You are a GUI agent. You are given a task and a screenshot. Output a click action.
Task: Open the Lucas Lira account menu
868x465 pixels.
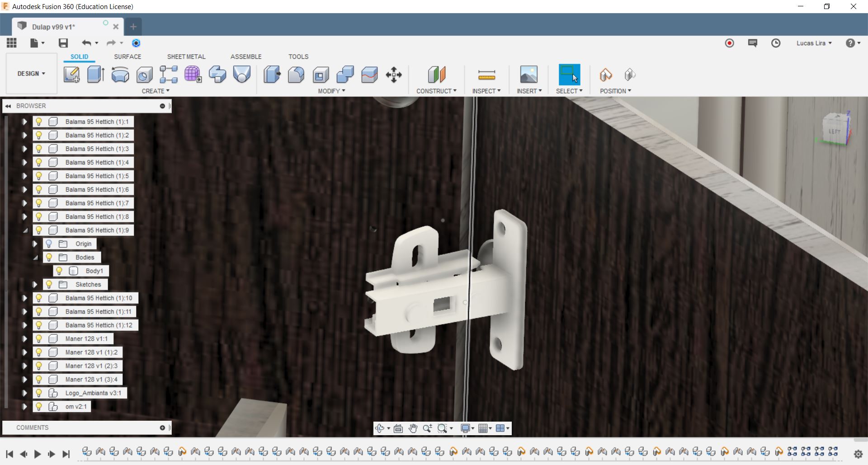click(x=814, y=43)
